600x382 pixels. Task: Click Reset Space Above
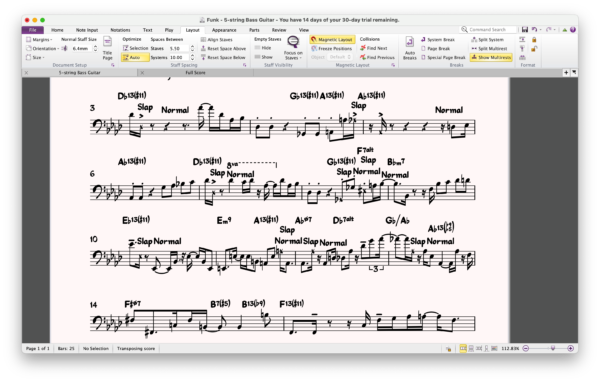coord(223,49)
